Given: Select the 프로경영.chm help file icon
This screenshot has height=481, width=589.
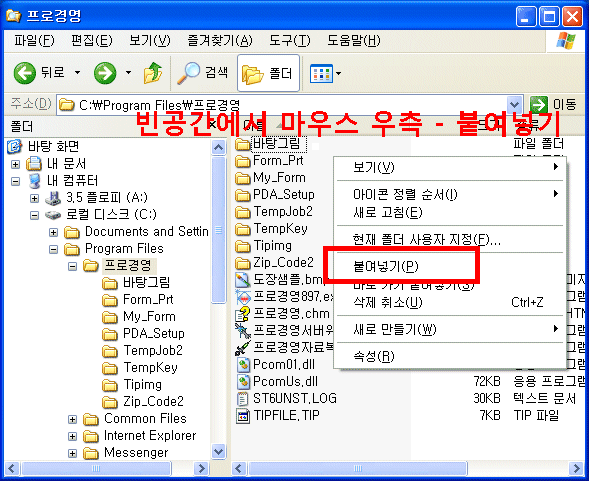Looking at the screenshot, I should click(243, 313).
